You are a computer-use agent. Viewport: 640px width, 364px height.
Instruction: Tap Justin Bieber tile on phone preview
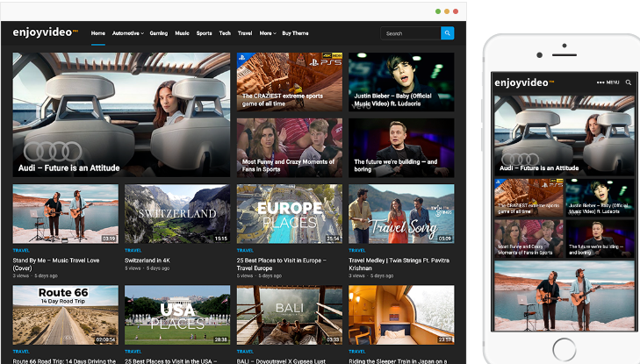(x=600, y=197)
